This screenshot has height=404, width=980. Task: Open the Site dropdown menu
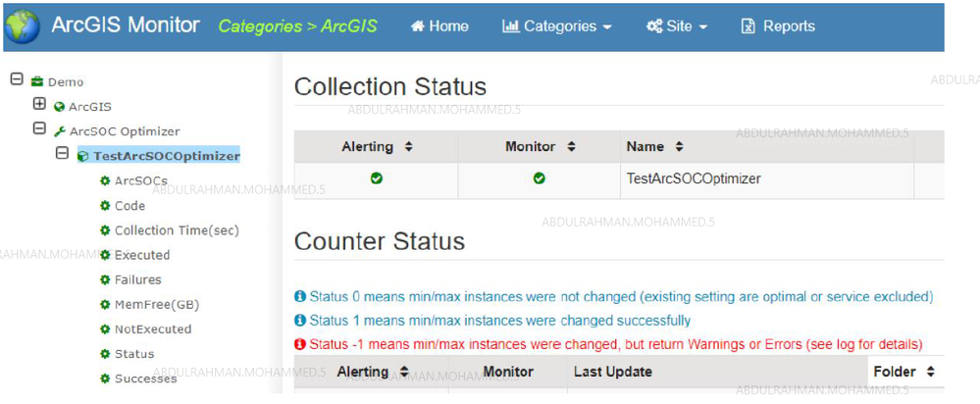pyautogui.click(x=677, y=26)
